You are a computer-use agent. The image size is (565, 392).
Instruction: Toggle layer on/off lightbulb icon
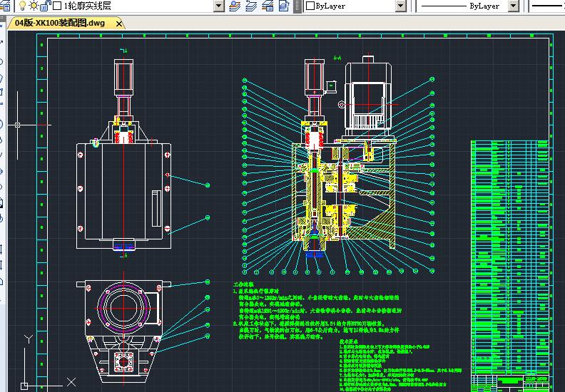coord(21,6)
